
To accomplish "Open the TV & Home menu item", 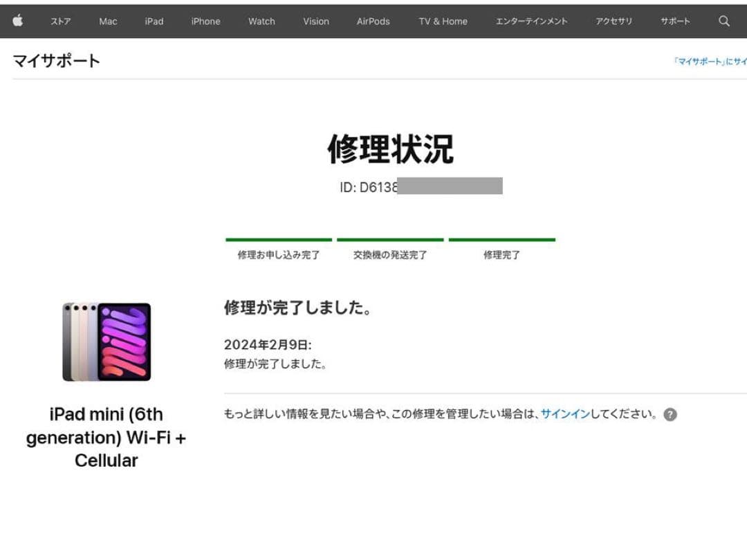I will point(443,21).
